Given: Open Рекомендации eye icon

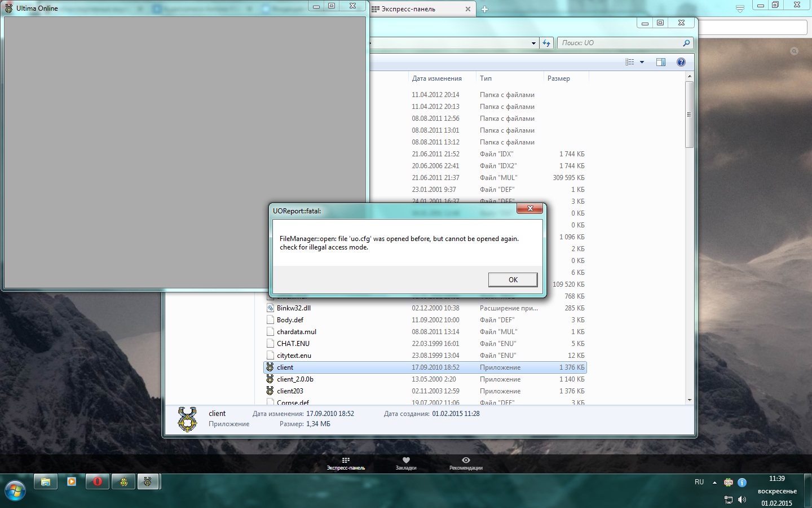Looking at the screenshot, I should pyautogui.click(x=466, y=460).
